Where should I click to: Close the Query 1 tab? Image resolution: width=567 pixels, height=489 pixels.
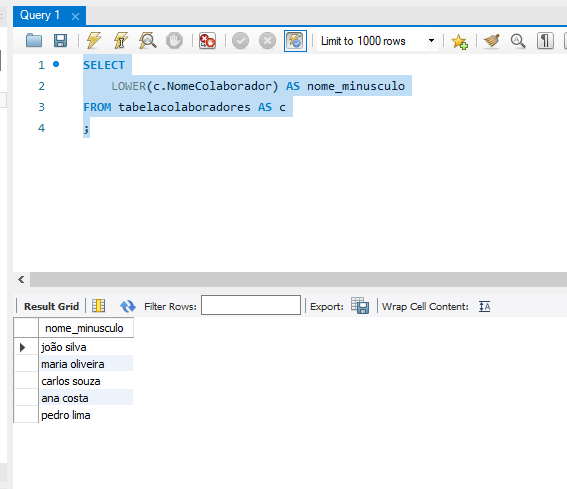click(75, 16)
